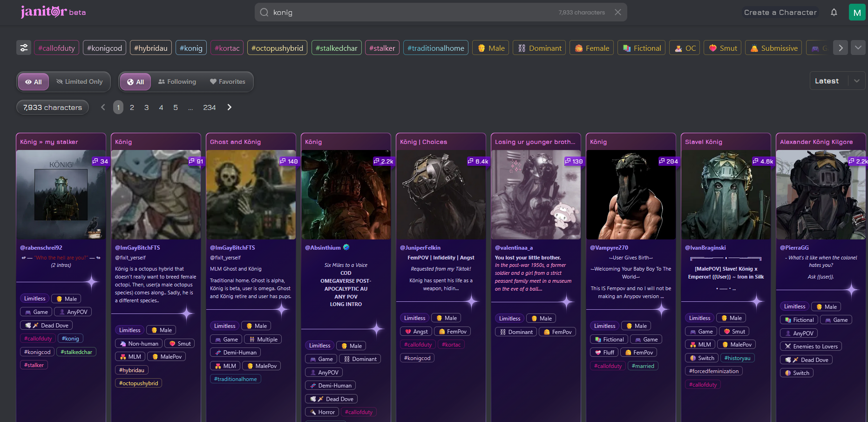Switch to Favorites tab
The image size is (868, 422).
coord(227,82)
